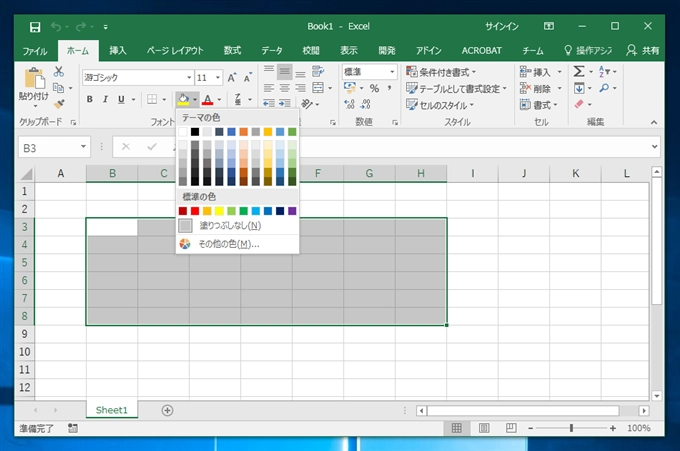Image resolution: width=680 pixels, height=451 pixels.
Task: Click the 共有 share button
Action: [x=643, y=50]
